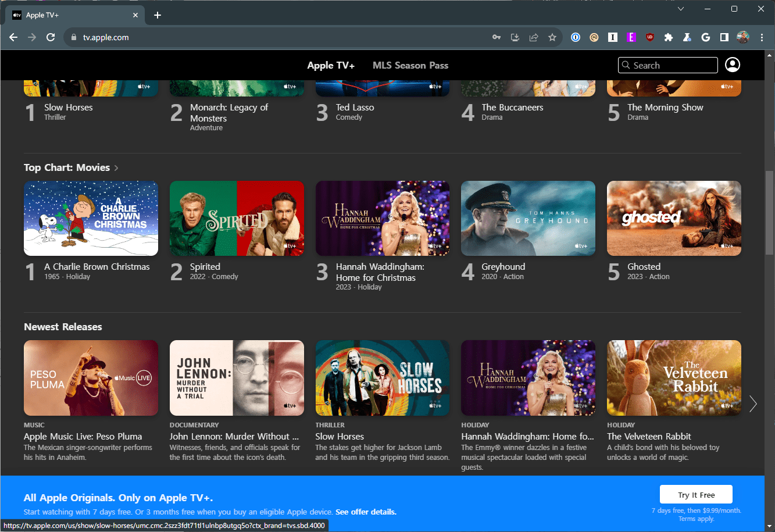Open the Peso Pluma Apple Music Live thumbnail

tap(91, 378)
